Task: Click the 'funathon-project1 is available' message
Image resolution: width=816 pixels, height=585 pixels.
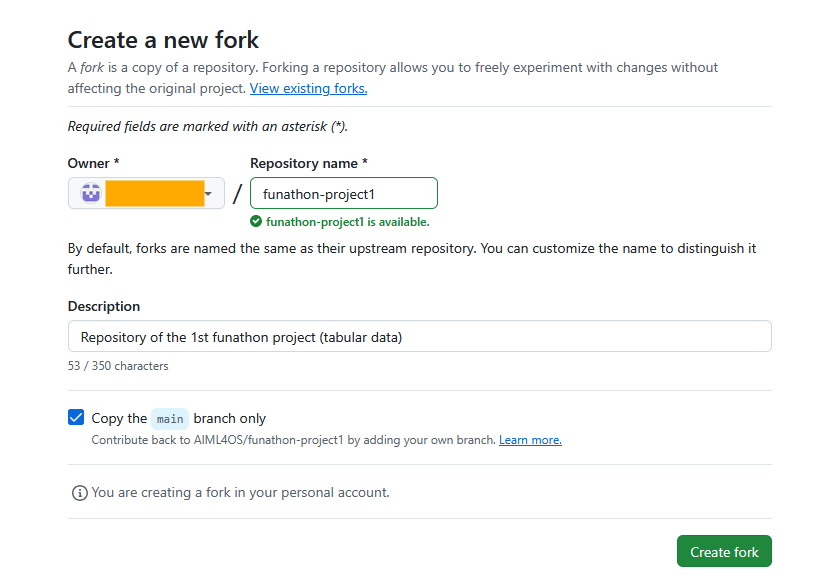Action: click(x=347, y=222)
